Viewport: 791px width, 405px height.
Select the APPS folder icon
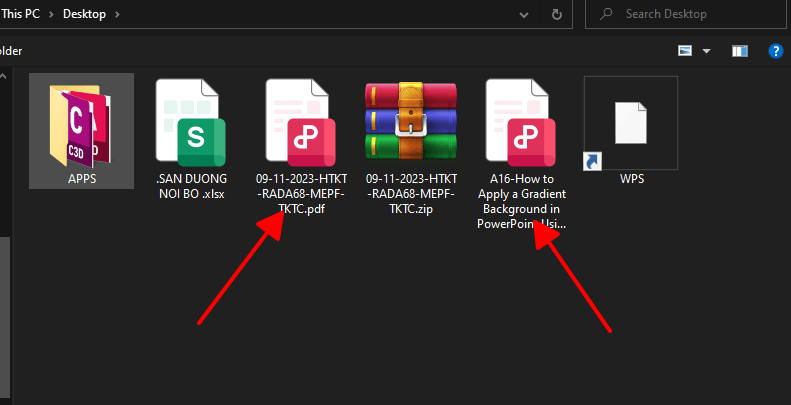coord(81,126)
